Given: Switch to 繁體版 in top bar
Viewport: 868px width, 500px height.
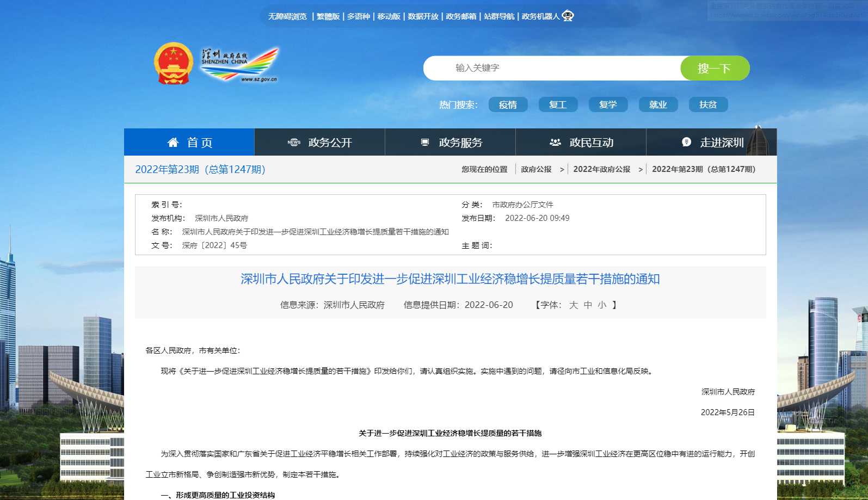Looking at the screenshot, I should coord(328,16).
